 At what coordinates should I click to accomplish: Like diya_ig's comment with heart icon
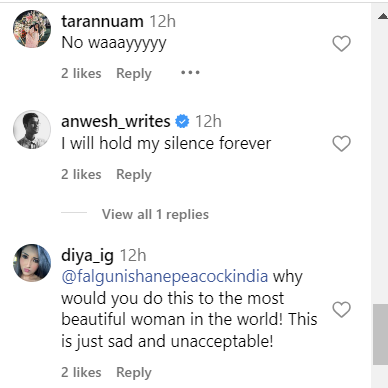pyautogui.click(x=342, y=310)
